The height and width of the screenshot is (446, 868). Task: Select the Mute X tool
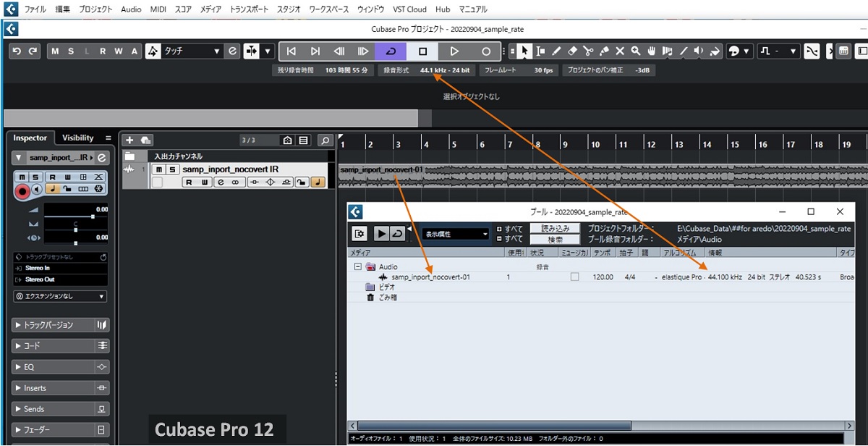pos(620,51)
